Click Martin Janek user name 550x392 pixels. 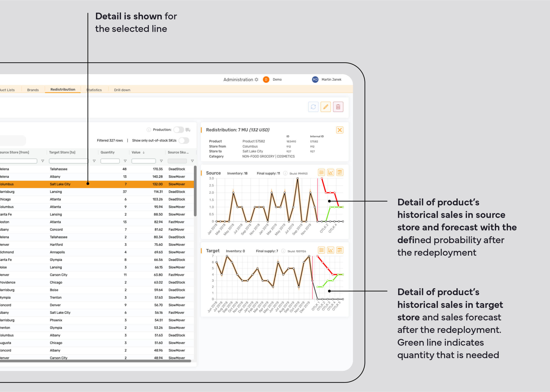click(x=331, y=79)
